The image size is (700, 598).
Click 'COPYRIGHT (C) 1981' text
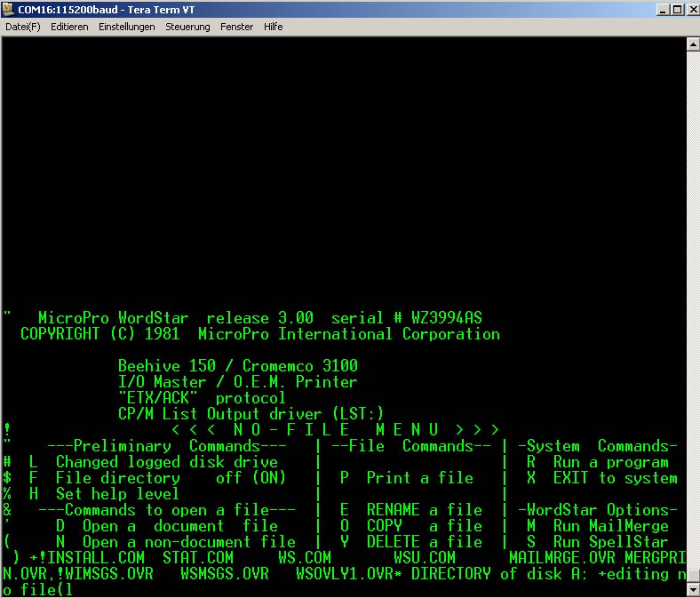point(100,334)
